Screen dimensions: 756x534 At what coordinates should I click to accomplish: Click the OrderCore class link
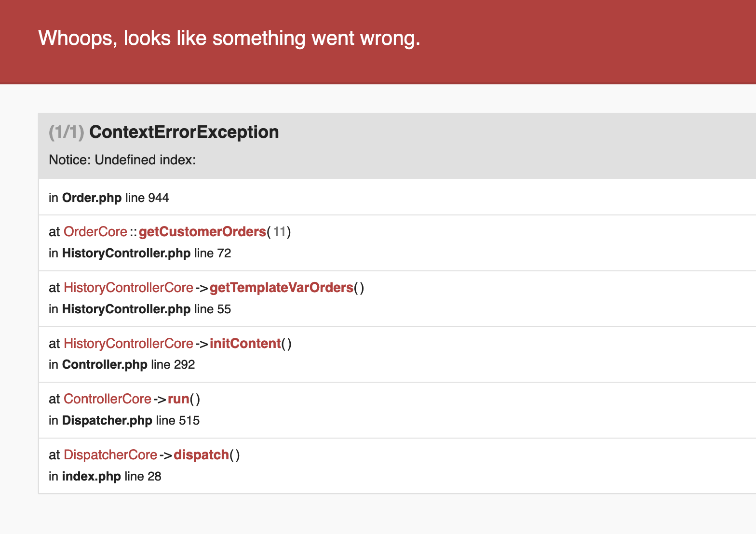tap(95, 232)
